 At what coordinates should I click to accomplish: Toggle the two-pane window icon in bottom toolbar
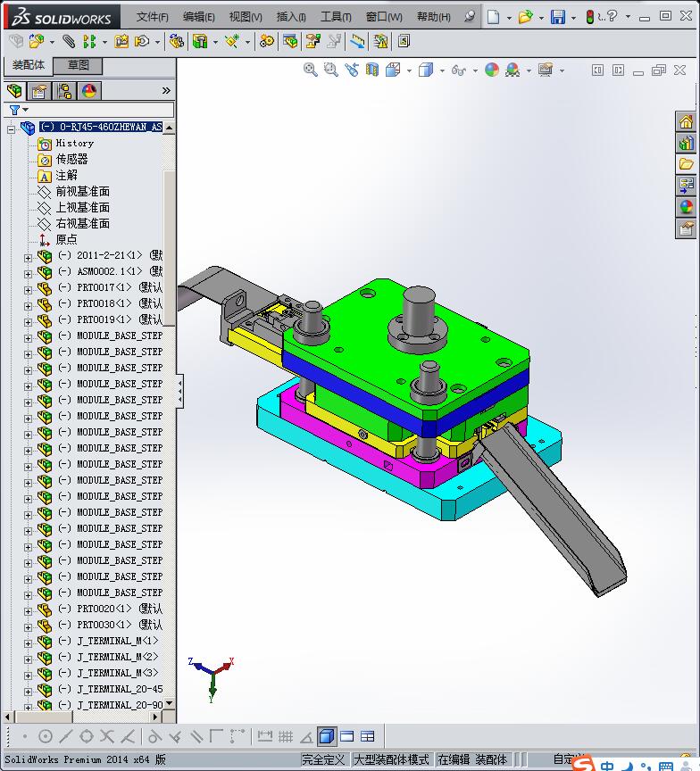346,736
